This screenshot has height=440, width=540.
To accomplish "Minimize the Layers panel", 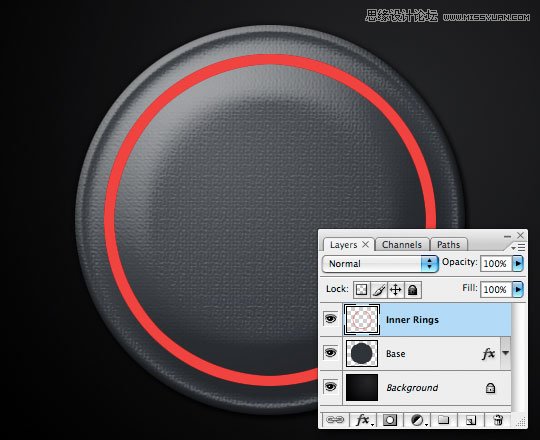I will point(507,236).
